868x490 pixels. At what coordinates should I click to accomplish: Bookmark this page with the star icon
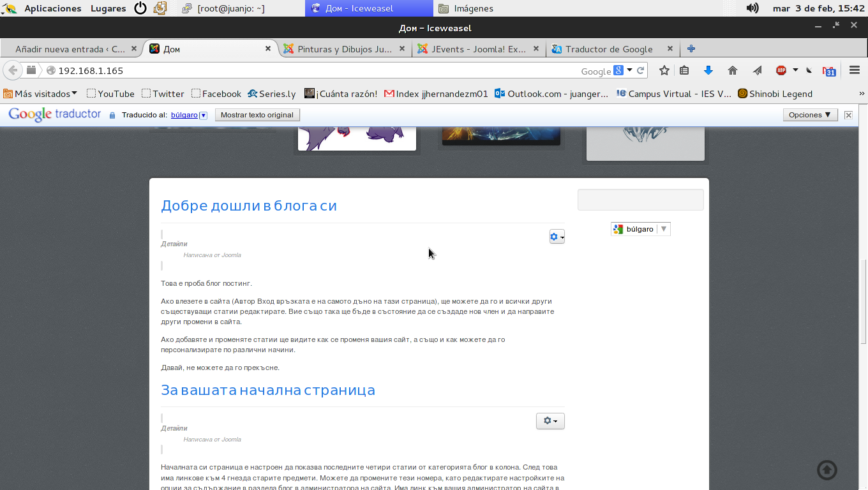click(x=664, y=71)
